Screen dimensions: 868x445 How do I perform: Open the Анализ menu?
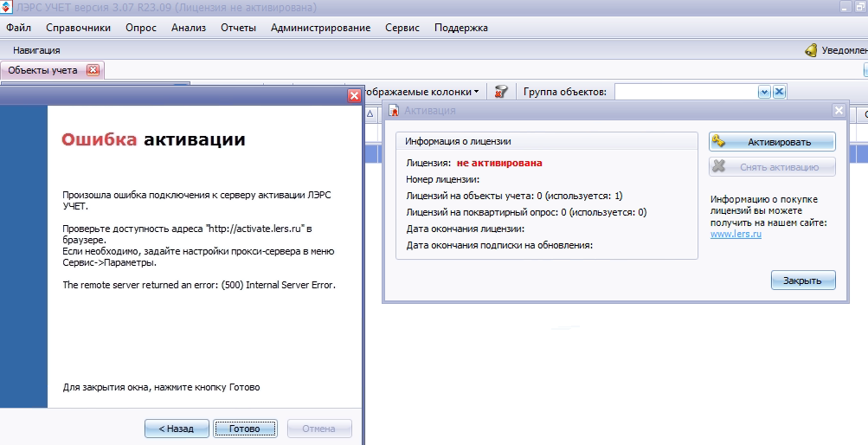188,28
